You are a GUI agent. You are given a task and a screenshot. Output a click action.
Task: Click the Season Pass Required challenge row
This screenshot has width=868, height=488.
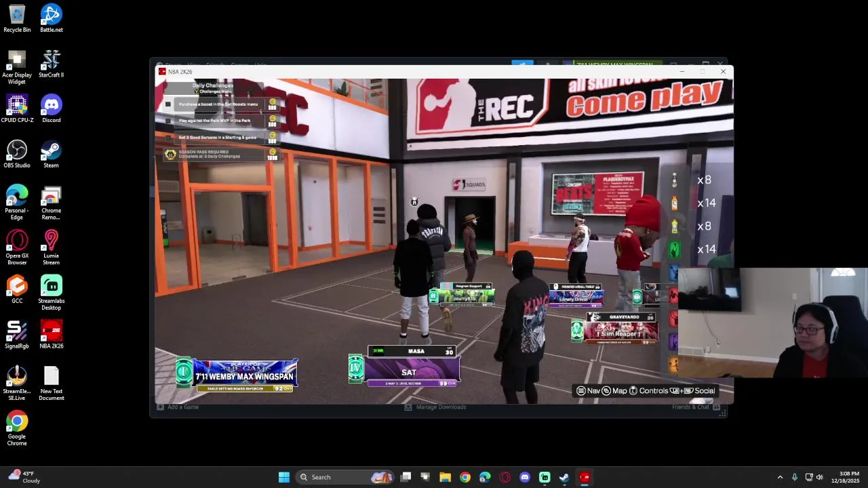click(x=221, y=155)
